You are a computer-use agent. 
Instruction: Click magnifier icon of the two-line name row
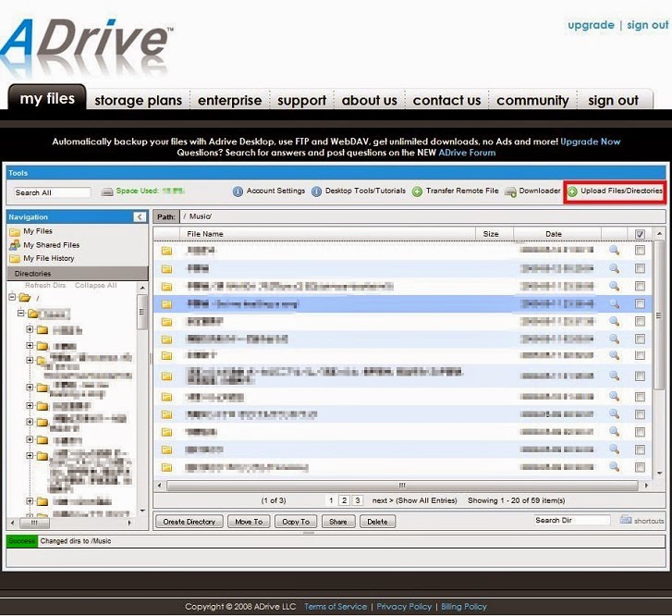pos(614,376)
